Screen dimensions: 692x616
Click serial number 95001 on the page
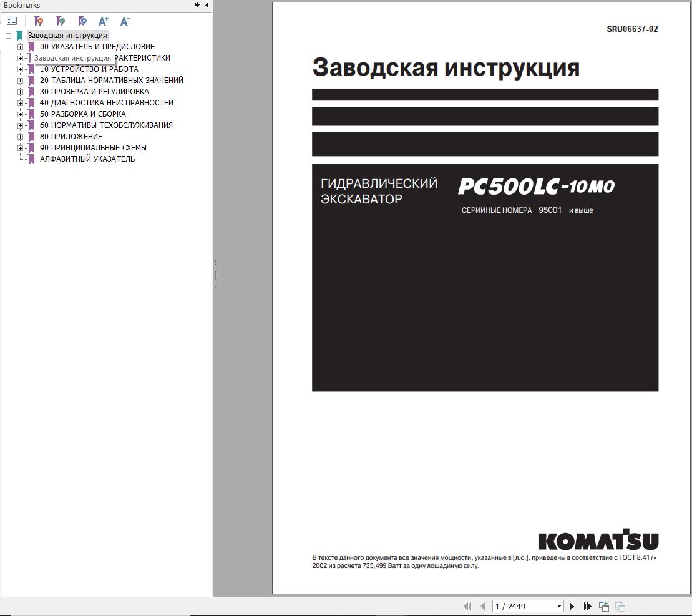tap(550, 210)
